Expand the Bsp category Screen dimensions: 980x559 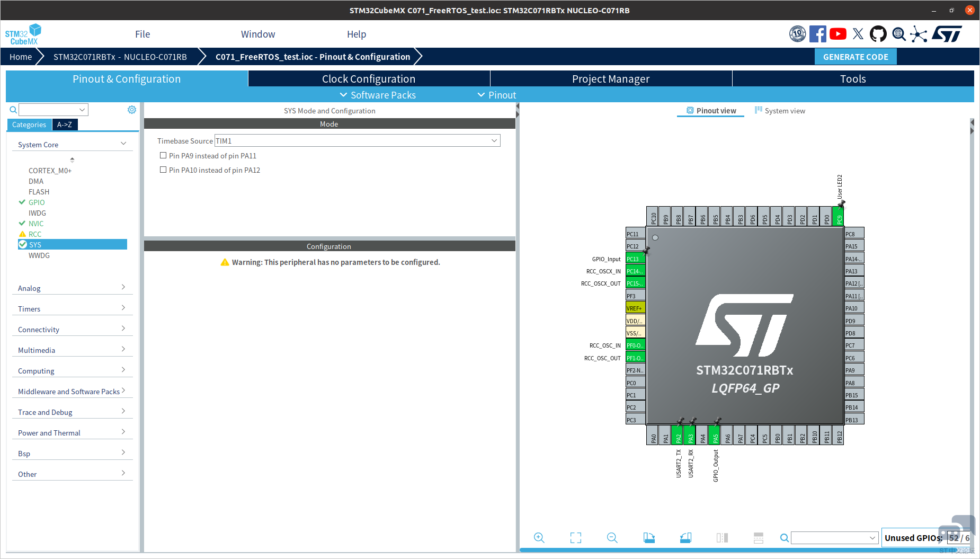tap(72, 453)
